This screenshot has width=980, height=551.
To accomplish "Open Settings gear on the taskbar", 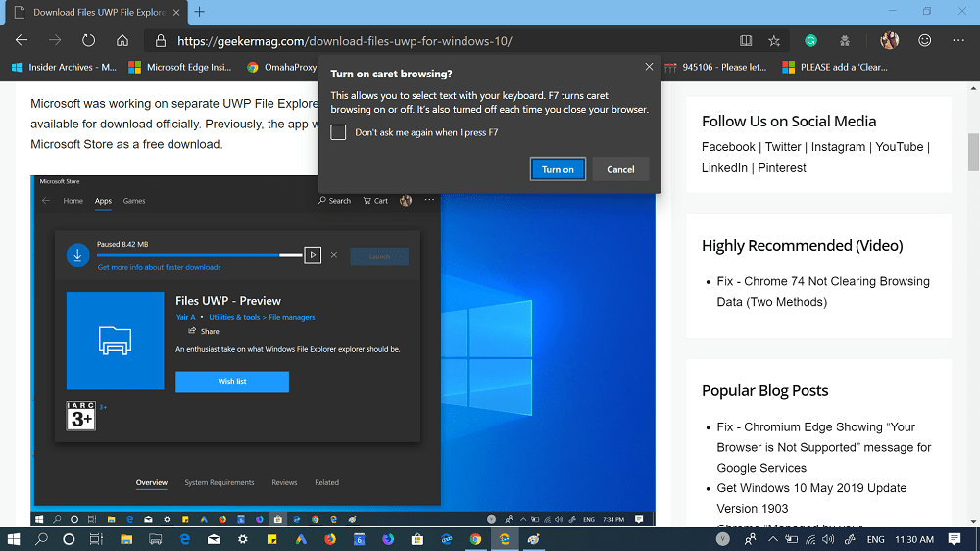I will tap(242, 539).
